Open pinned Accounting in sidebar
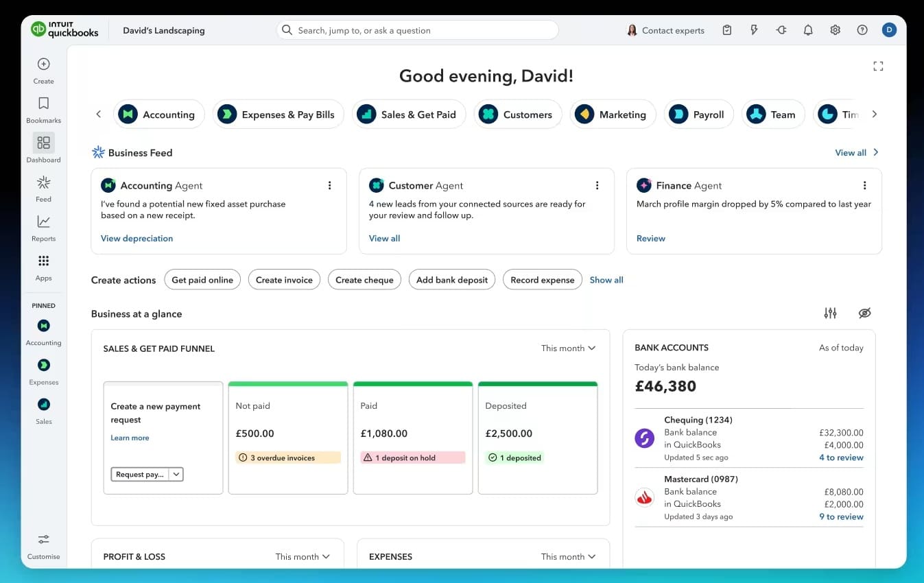This screenshot has width=924, height=583. click(43, 325)
